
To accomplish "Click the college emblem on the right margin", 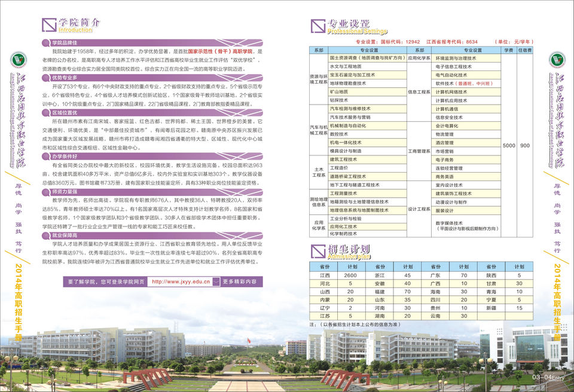I will pyautogui.click(x=557, y=60).
